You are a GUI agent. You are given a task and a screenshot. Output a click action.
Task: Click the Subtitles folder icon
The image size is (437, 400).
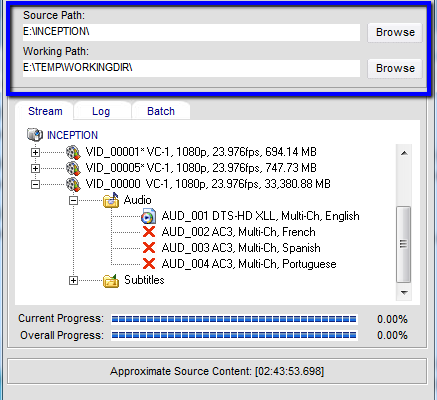[111, 281]
